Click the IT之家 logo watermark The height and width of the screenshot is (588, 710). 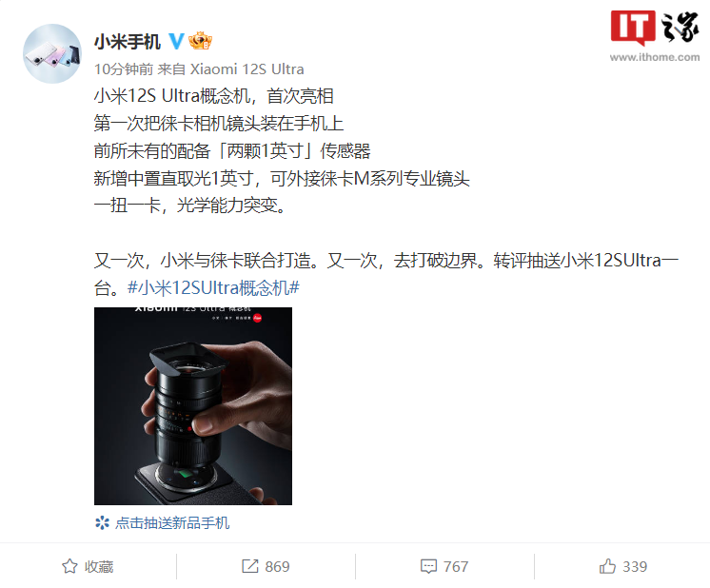(654, 28)
